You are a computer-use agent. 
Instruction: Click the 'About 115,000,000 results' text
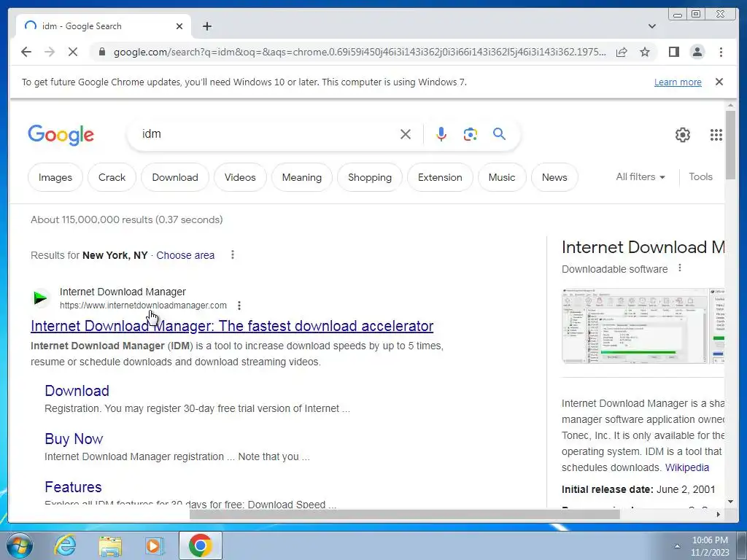click(x=127, y=219)
